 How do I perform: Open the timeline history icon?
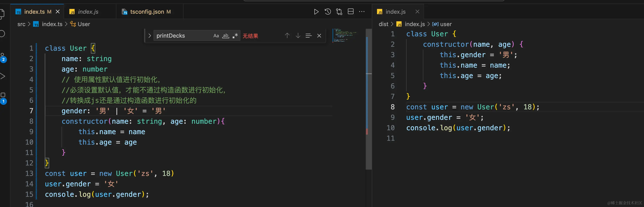328,12
